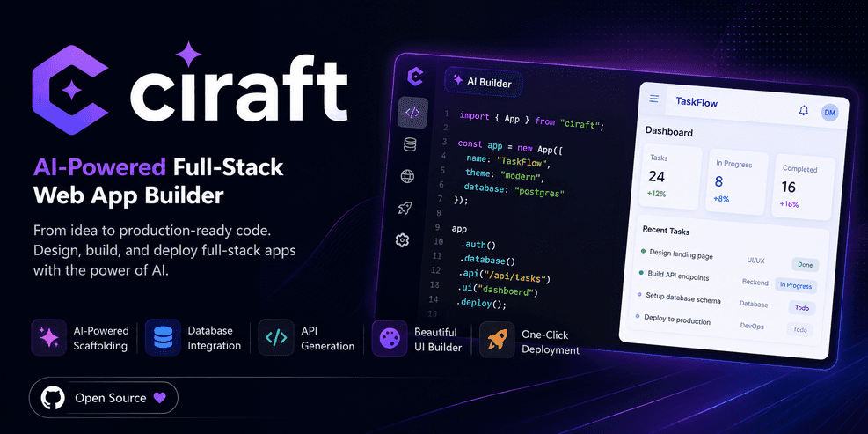
Task: Click the GitHub octocat icon
Action: click(53, 399)
